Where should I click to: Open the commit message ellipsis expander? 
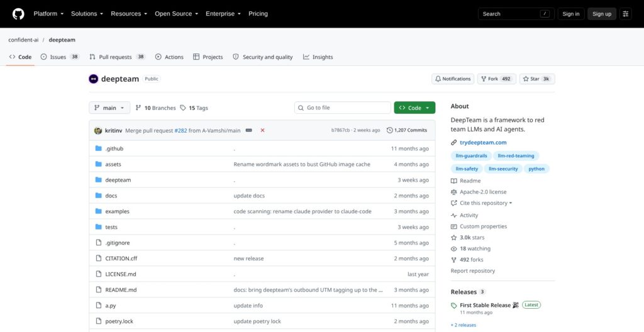(249, 130)
